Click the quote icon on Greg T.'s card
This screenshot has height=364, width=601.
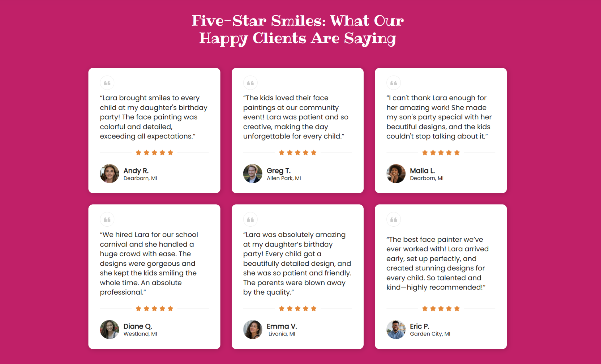pos(251,82)
